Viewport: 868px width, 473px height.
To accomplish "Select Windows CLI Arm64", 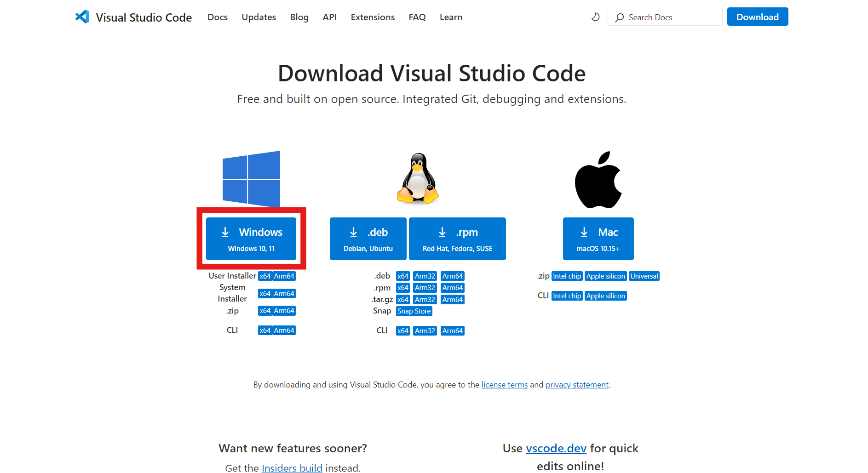I will (284, 331).
